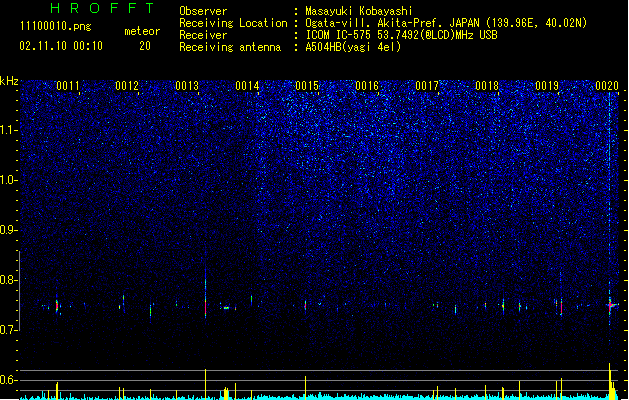Image resolution: width=629 pixels, height=400 pixels.
Task: Click the Receiver label
Action: 203,35
